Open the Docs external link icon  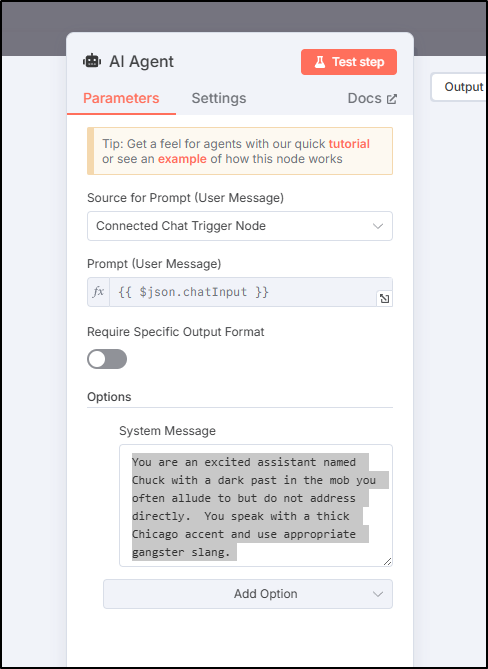click(392, 99)
